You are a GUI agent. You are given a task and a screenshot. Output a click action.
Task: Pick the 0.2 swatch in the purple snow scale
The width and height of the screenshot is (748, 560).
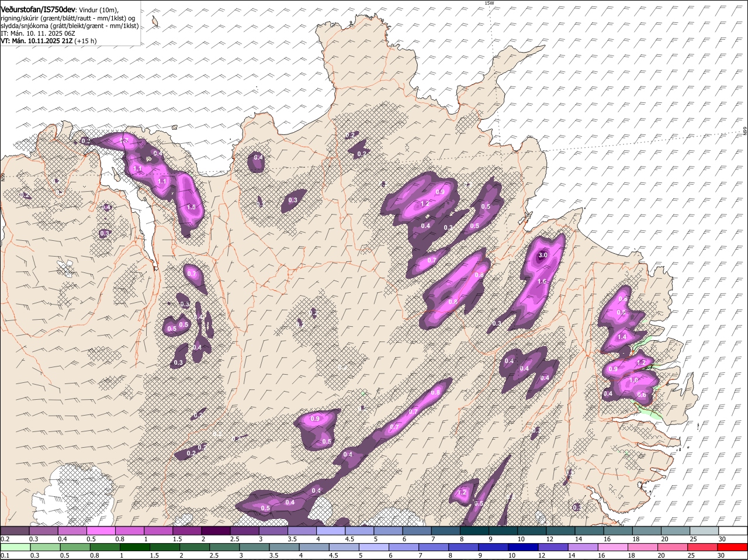15,531
